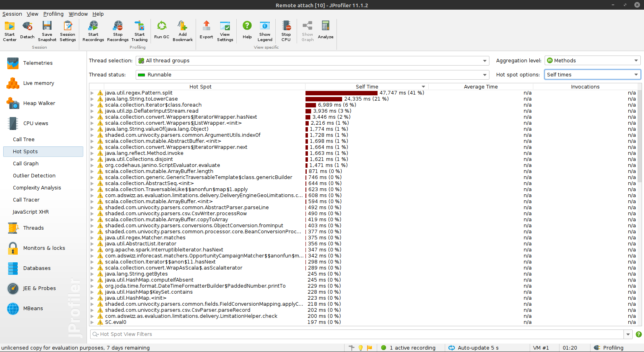Sort by the Invocations column header
This screenshot has height=352, width=644.
pyautogui.click(x=585, y=87)
